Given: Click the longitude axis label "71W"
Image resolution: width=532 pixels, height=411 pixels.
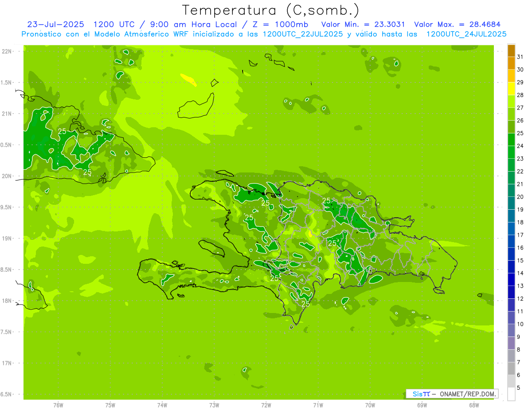Looking at the screenshot, I should pos(318,405).
